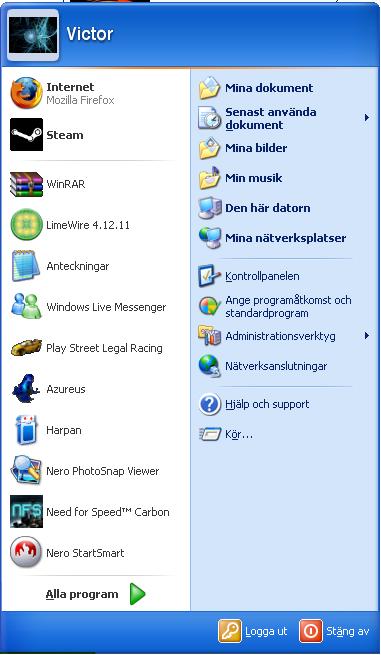Click the Harpan text label
This screenshot has width=381, height=655.
pos(64,430)
